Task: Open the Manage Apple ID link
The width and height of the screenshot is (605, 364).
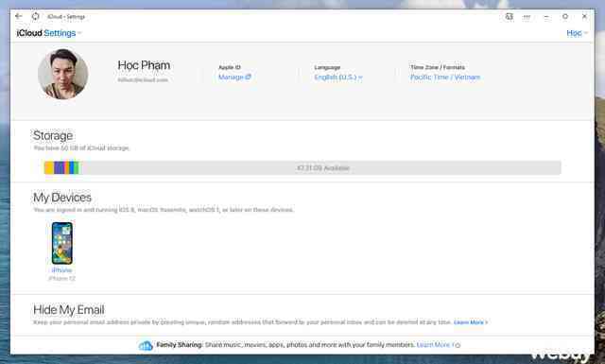Action: click(234, 78)
